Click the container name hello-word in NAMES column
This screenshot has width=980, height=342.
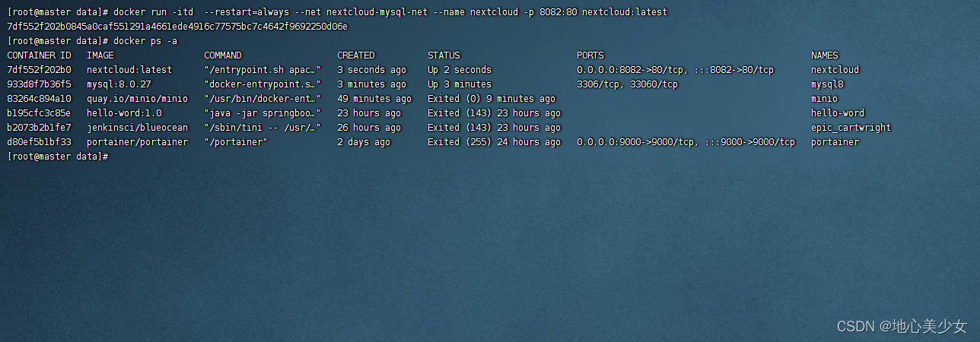point(838,113)
